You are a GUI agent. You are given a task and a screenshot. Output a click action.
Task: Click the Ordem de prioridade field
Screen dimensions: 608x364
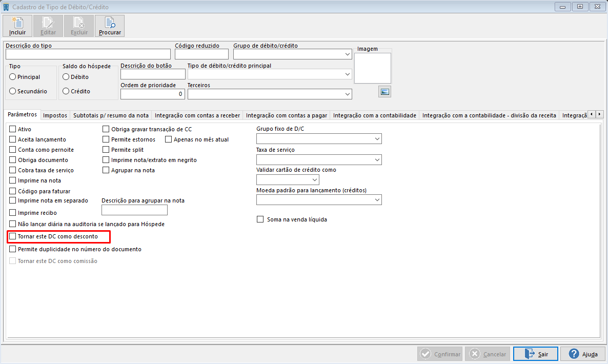click(152, 94)
